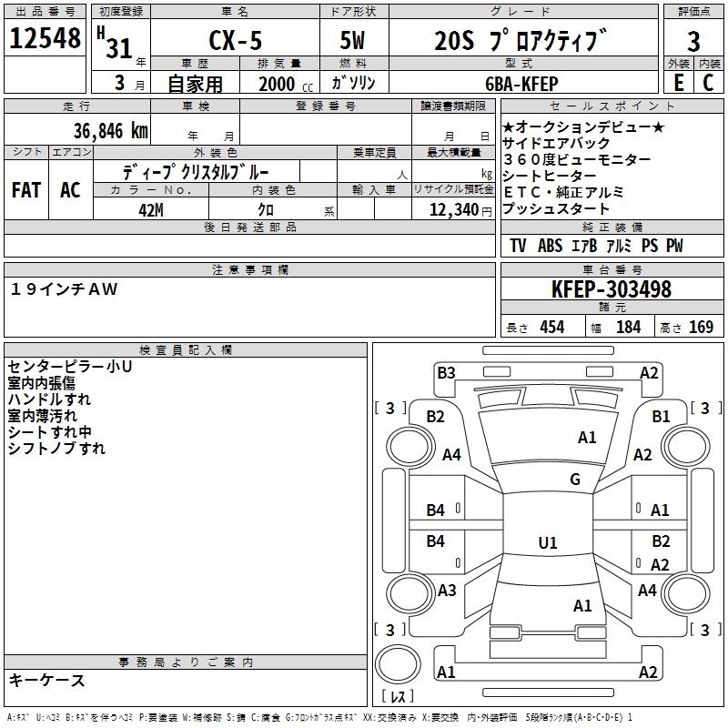Image resolution: width=728 pixels, height=728 pixels.
Task: Click the spare tire レス label
Action: pyautogui.click(x=398, y=696)
